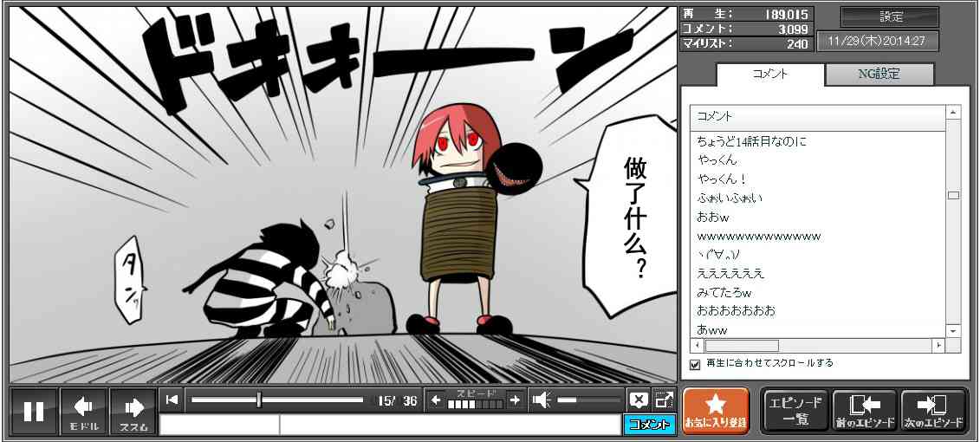Increase speed with the right arrow
This screenshot has width=980, height=442.
515,400
